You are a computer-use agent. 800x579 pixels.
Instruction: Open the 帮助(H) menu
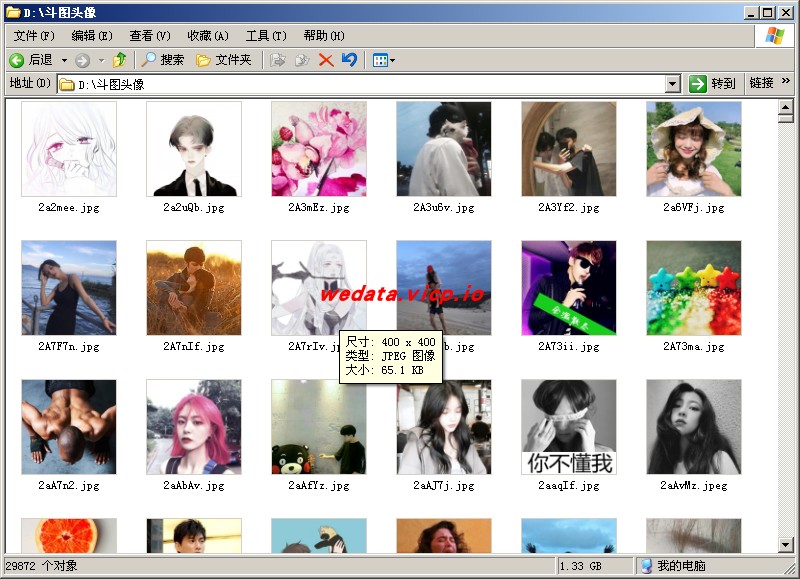(324, 36)
